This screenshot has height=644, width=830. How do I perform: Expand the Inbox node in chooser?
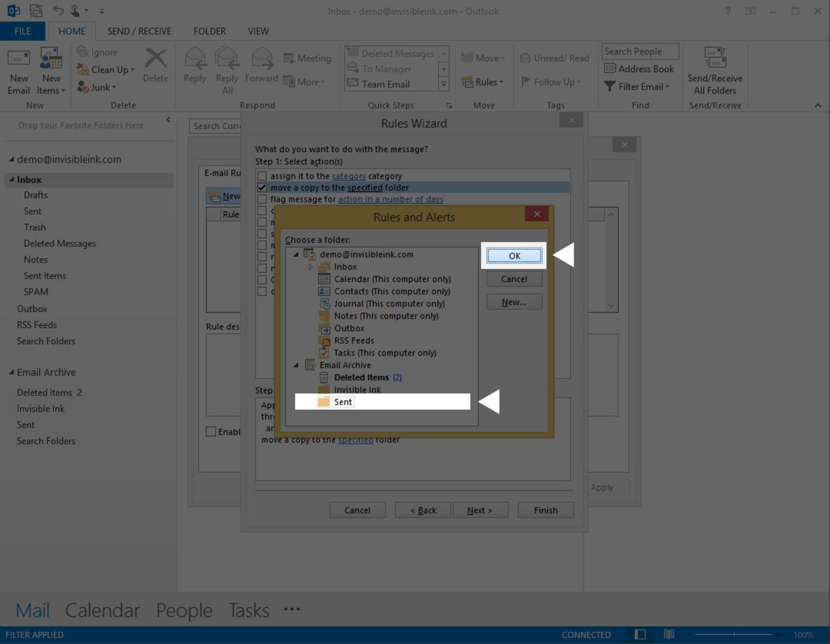click(310, 267)
